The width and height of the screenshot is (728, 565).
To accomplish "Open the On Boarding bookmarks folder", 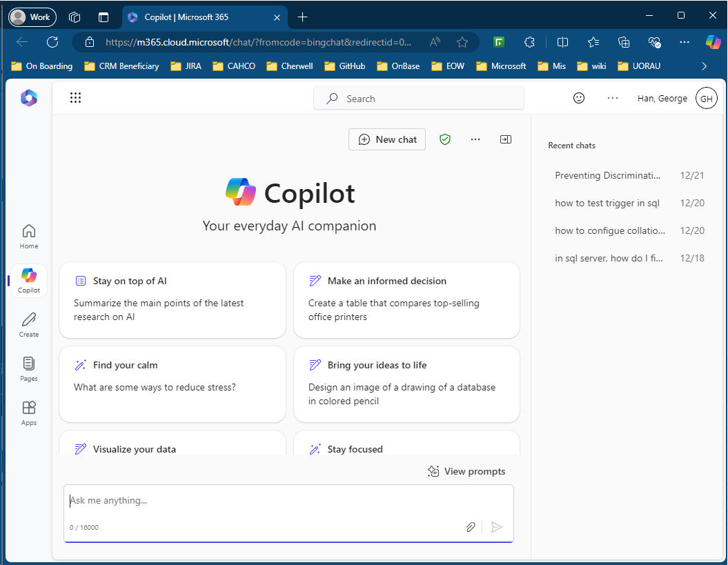I will pyautogui.click(x=42, y=66).
